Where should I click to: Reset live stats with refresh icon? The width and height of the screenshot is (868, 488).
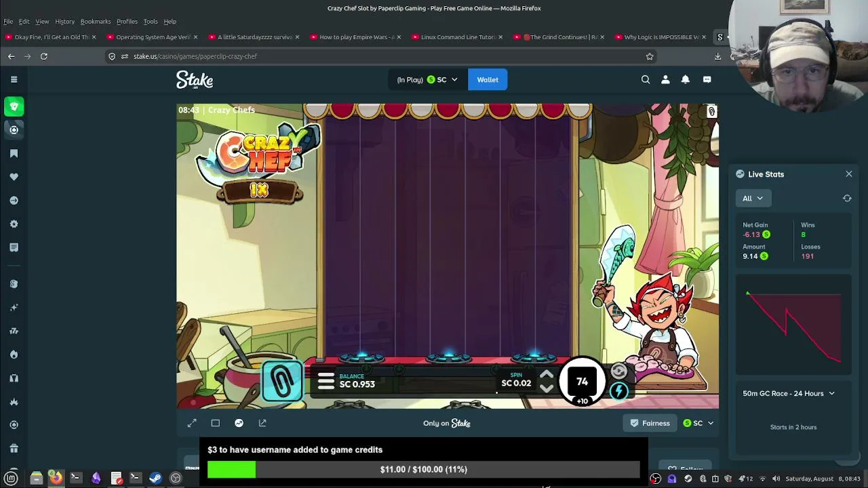click(847, 199)
